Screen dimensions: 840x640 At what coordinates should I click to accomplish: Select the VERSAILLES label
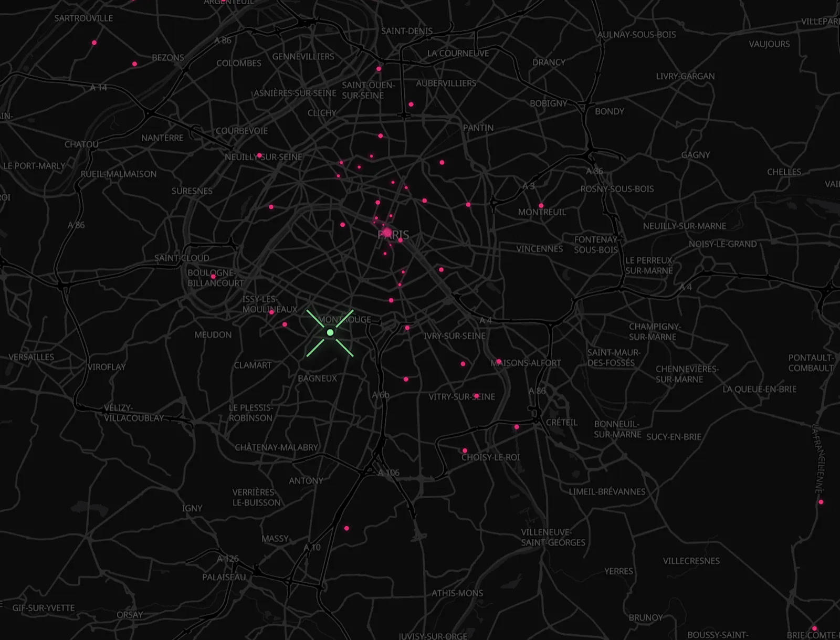tap(31, 357)
